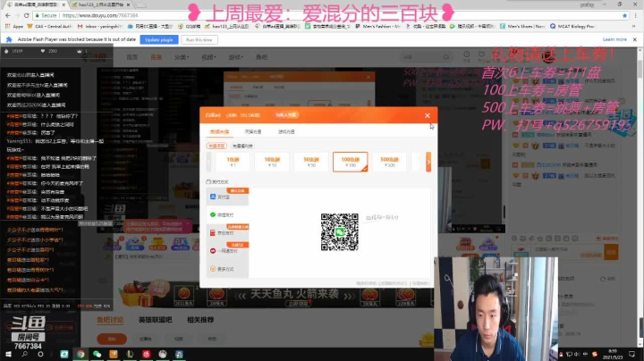
Task: Open the CAS Central Auth bookmark
Action: [49, 26]
